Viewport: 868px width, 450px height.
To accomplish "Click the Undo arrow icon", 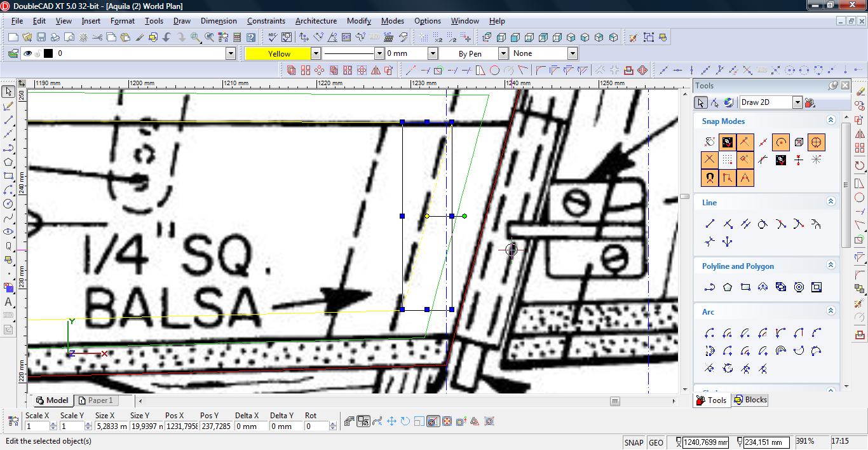I will click(x=166, y=37).
